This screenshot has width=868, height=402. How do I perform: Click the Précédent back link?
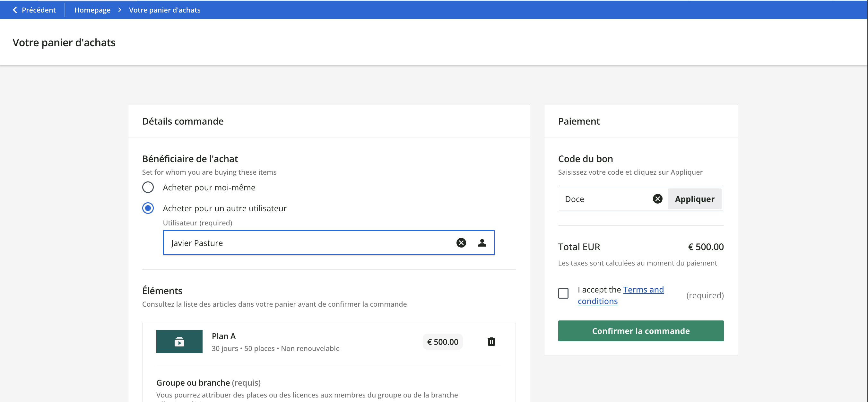click(39, 10)
